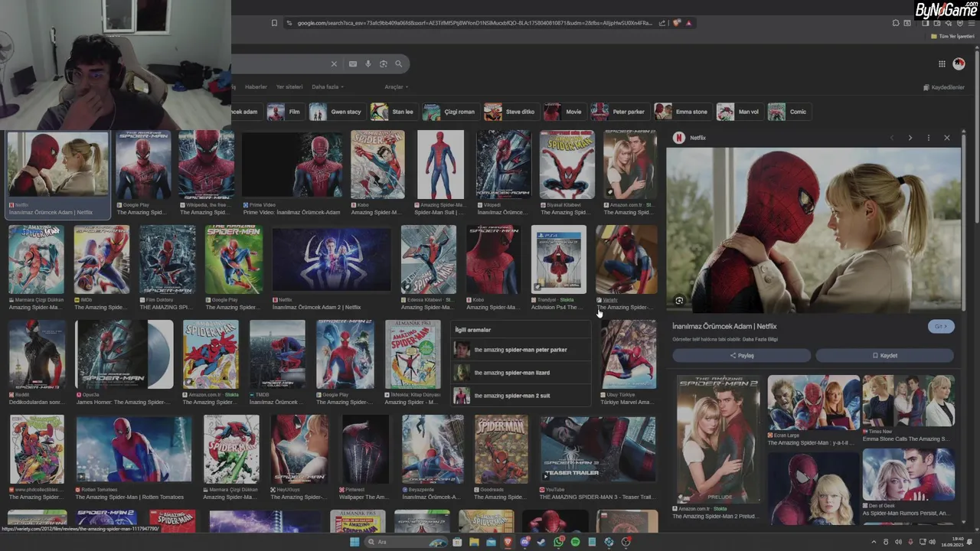980x551 pixels.
Task: Search related: the amazing spider-man 2 suit
Action: click(x=521, y=396)
